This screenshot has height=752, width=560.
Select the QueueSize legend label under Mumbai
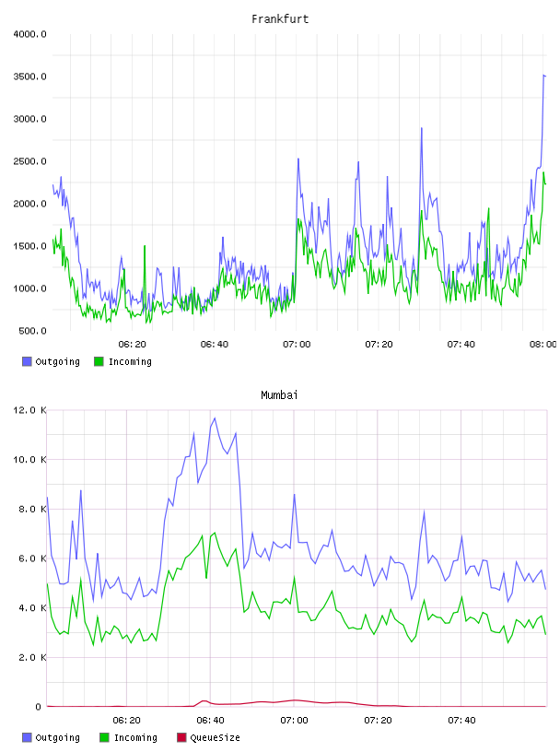point(215,738)
